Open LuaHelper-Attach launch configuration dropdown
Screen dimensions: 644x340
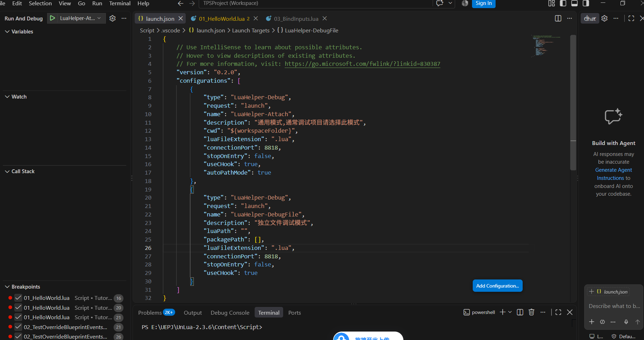point(81,18)
